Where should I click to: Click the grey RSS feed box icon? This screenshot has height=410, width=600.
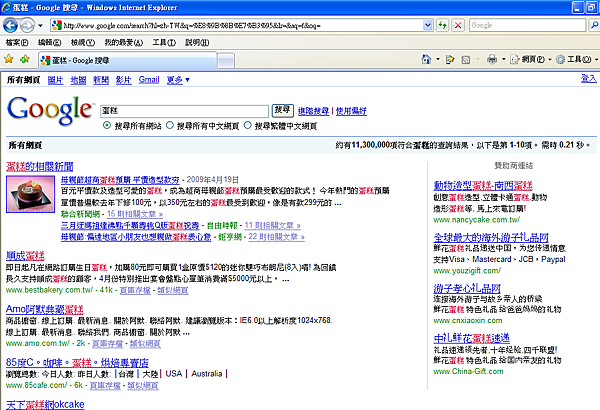(466, 60)
